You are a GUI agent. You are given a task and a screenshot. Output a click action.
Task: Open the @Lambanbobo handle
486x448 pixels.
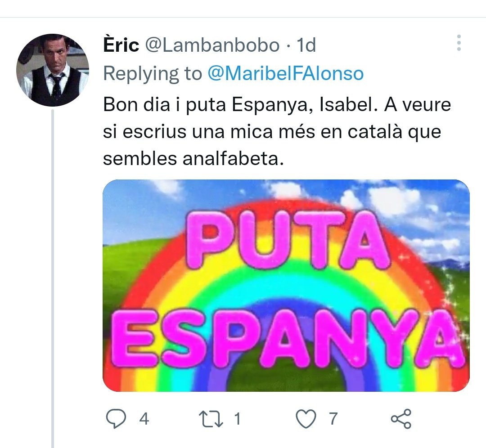212,45
